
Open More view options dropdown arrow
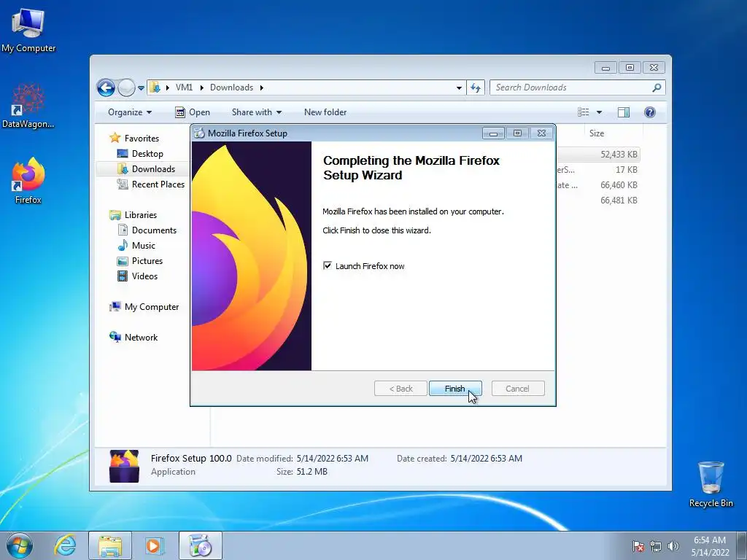(x=600, y=112)
